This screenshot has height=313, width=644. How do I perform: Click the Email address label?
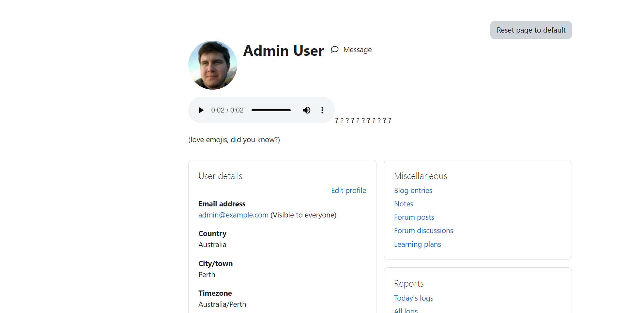pyautogui.click(x=222, y=204)
